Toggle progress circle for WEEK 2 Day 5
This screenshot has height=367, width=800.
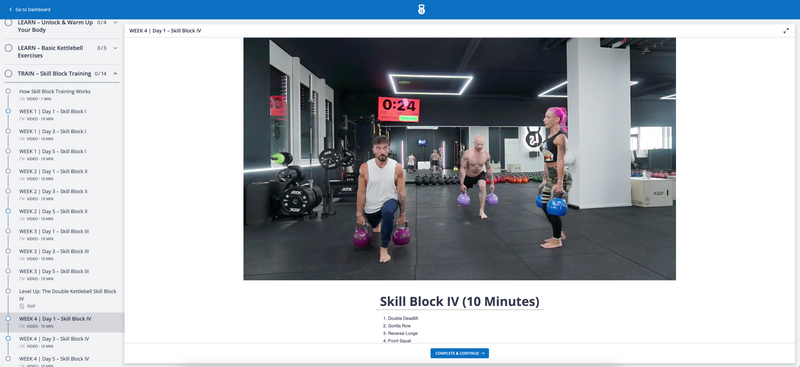(x=8, y=211)
